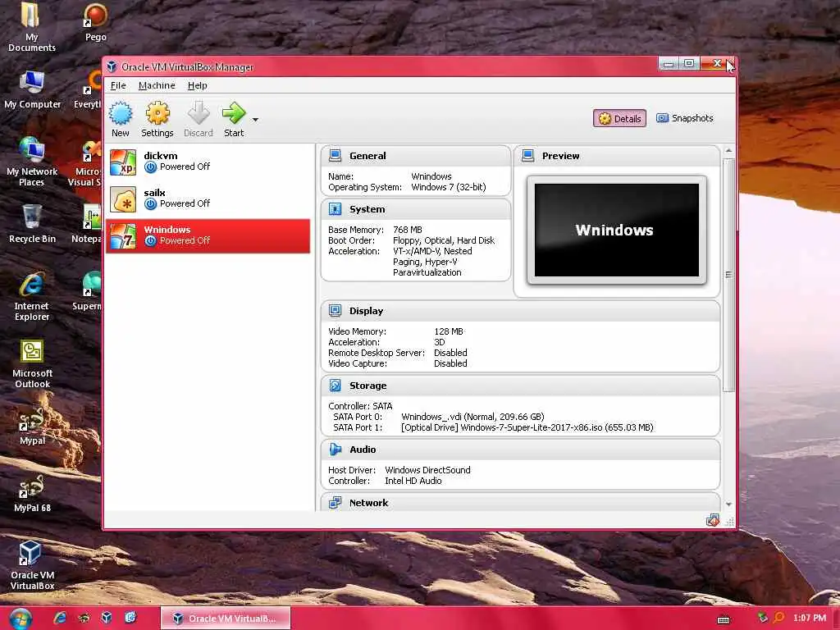Click the My Computer desktop icon

pos(32,90)
